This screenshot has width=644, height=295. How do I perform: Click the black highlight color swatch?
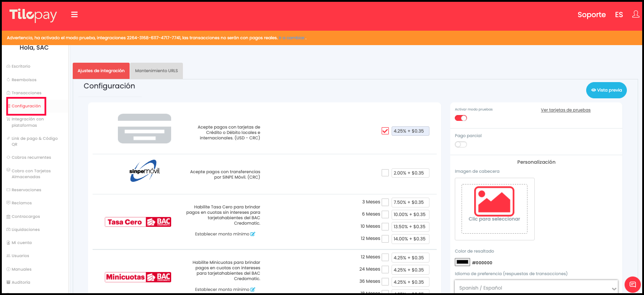pyautogui.click(x=462, y=262)
